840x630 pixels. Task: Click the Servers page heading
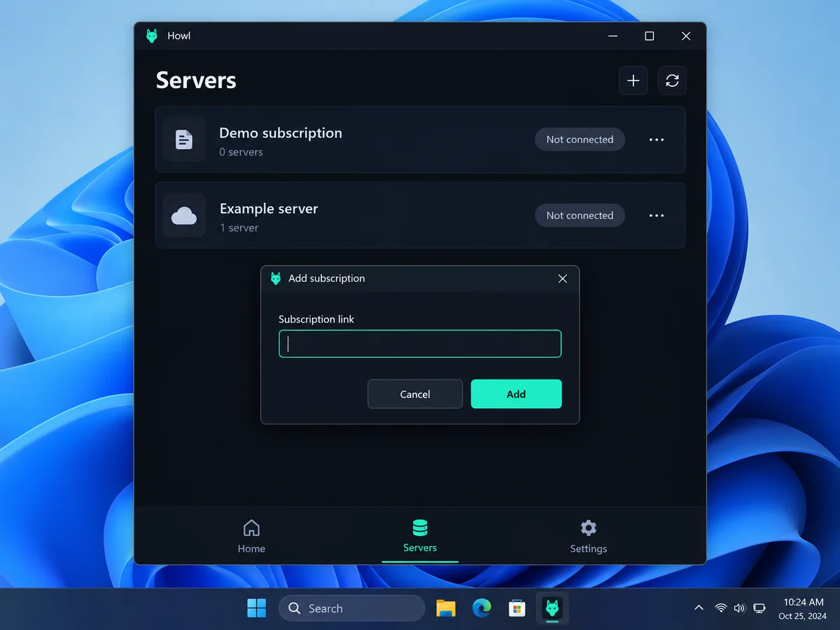point(196,80)
